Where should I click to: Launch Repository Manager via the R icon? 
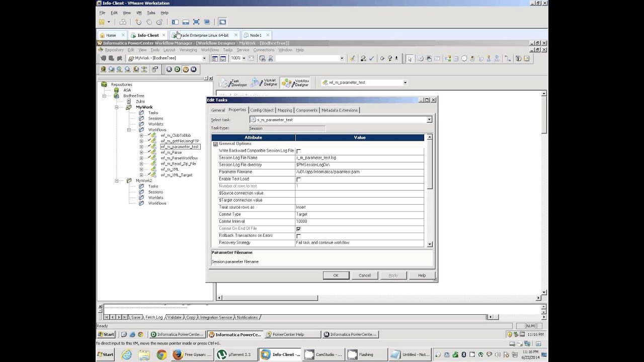(x=170, y=69)
